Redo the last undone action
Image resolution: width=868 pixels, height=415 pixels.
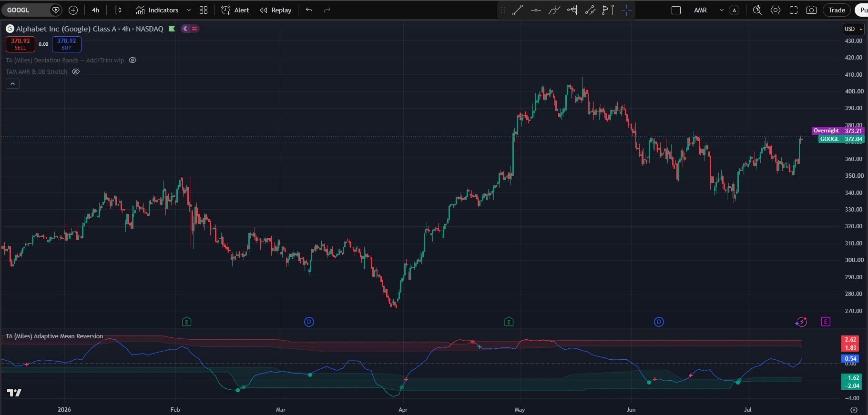(x=327, y=10)
